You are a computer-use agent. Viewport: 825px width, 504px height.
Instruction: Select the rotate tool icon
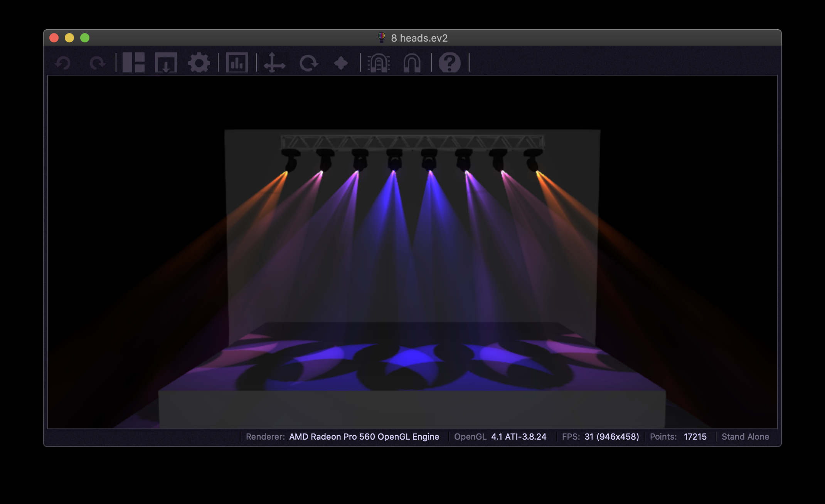308,63
